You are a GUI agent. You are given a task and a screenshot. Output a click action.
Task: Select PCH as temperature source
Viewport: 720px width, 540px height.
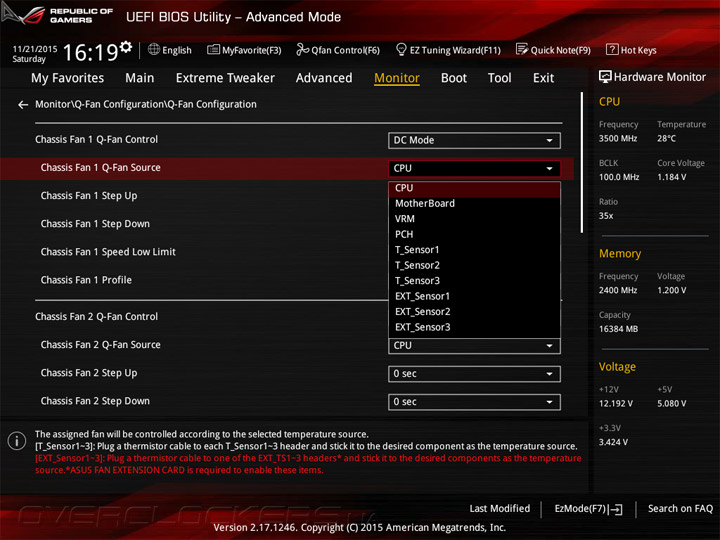point(474,235)
